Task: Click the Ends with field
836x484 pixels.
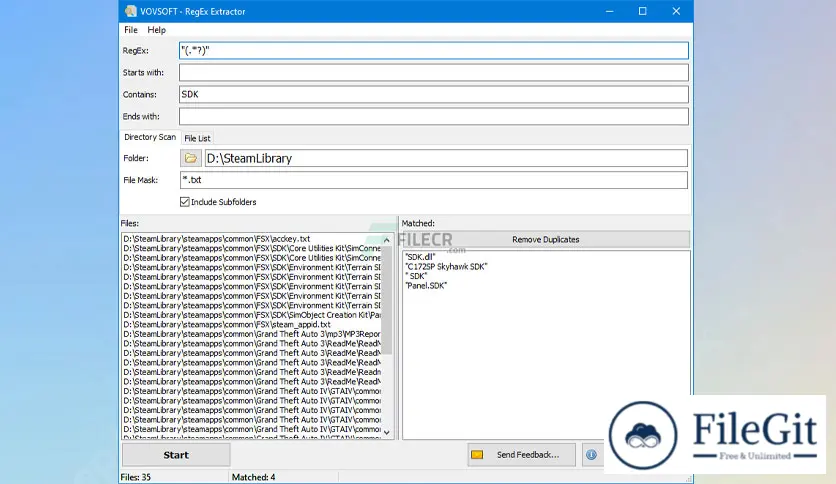Action: point(433,116)
